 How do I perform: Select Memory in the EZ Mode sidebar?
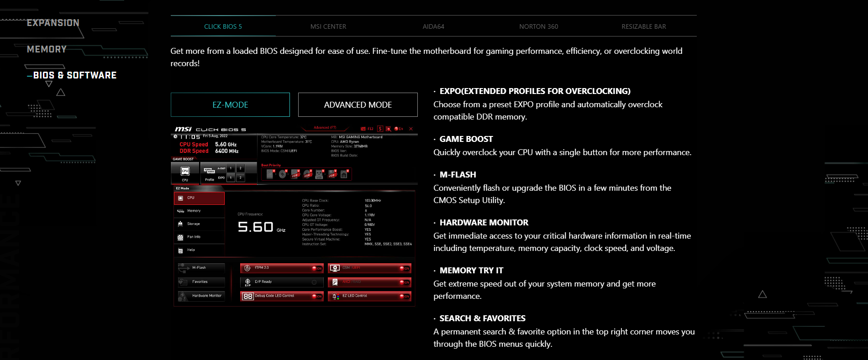[199, 211]
